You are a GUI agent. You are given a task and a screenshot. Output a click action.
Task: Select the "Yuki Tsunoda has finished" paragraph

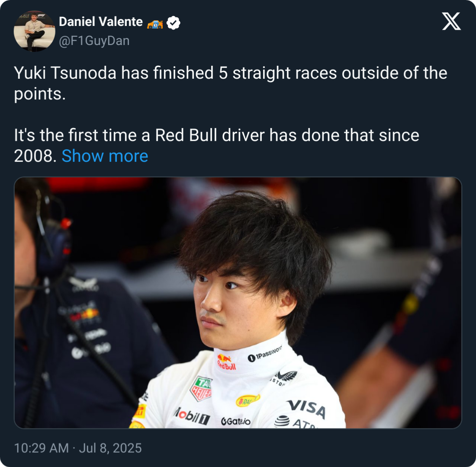[231, 83]
